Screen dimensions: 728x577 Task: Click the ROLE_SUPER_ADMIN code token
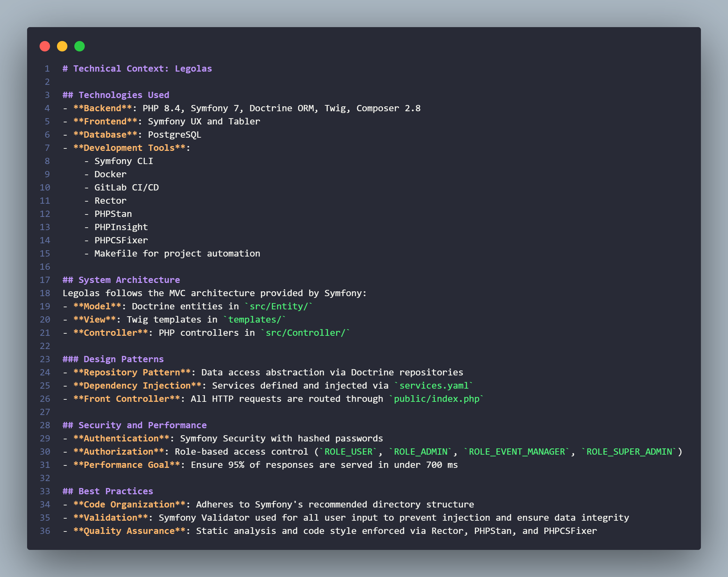(629, 452)
